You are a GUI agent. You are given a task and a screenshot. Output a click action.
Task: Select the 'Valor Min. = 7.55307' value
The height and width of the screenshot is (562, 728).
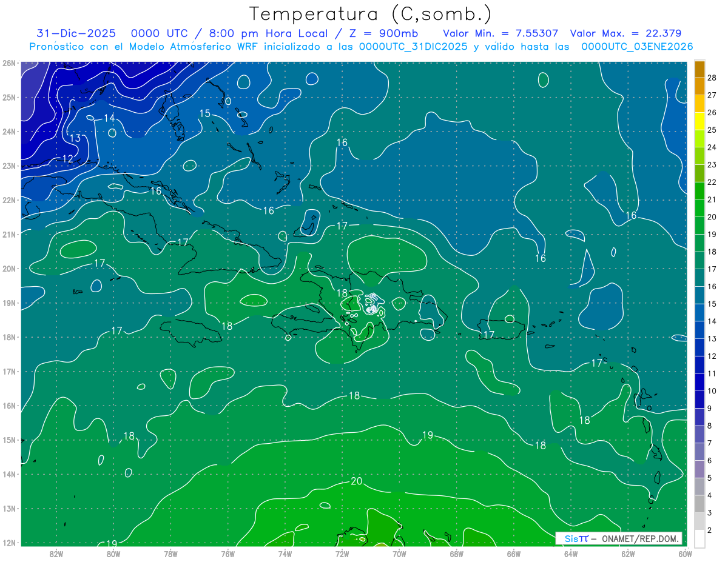point(500,33)
